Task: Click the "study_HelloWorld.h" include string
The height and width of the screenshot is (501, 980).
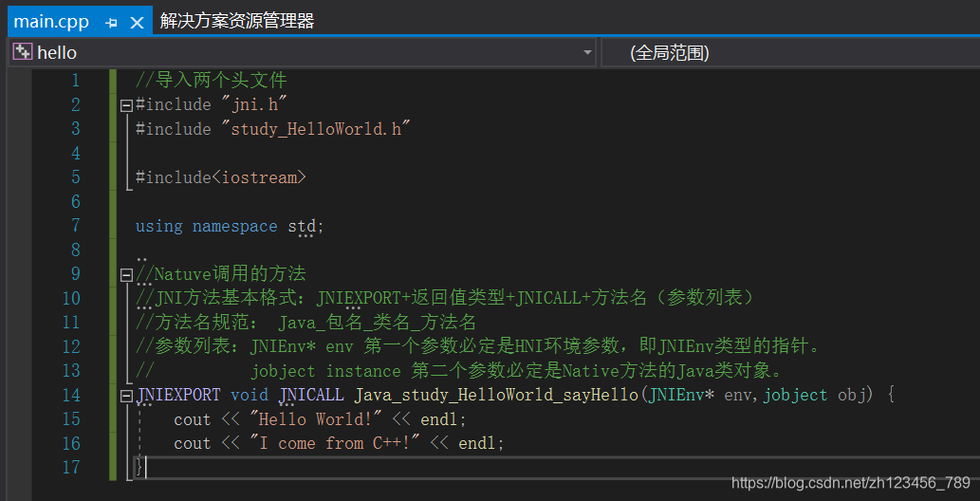Action: (x=316, y=129)
